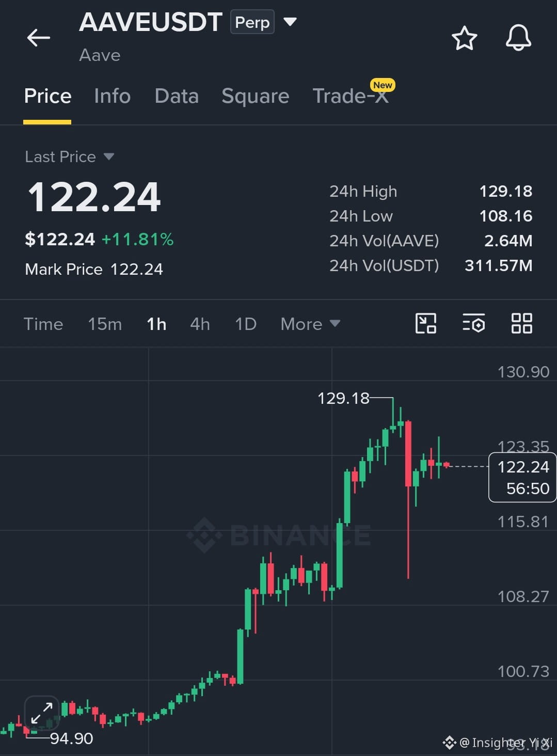Tap the New badge on Trade-X

(x=383, y=85)
